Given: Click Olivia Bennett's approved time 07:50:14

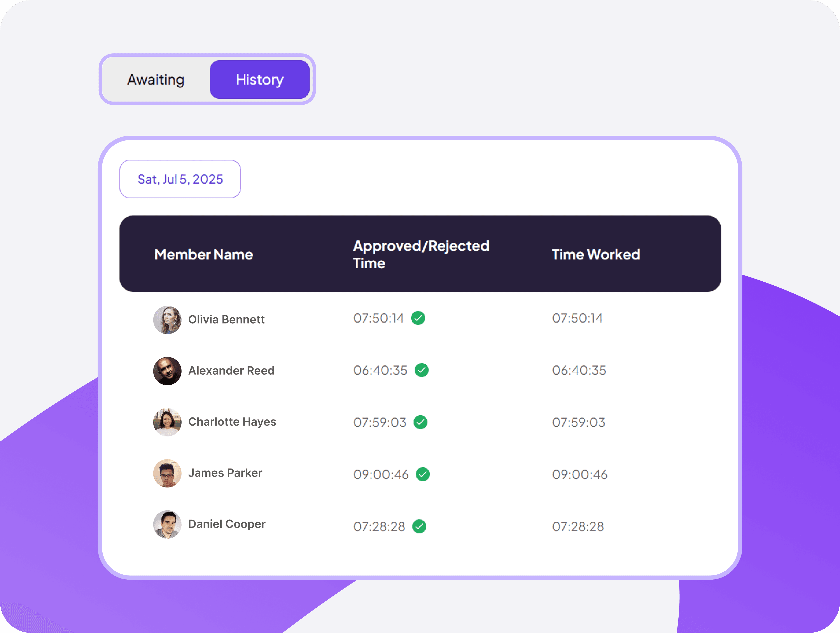Looking at the screenshot, I should [x=379, y=318].
